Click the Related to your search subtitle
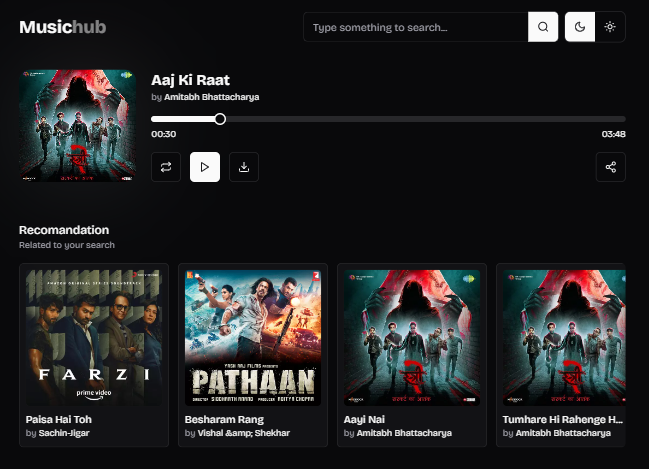 [67, 245]
